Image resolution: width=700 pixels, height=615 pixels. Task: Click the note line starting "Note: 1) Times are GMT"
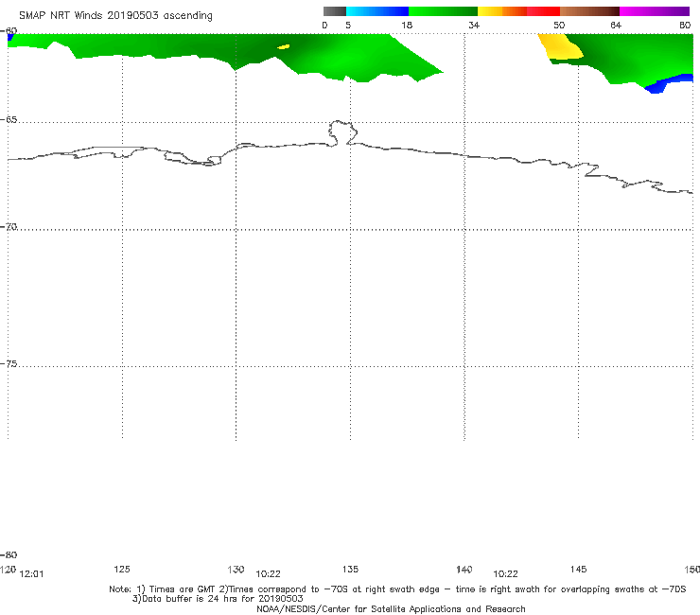pos(397,589)
